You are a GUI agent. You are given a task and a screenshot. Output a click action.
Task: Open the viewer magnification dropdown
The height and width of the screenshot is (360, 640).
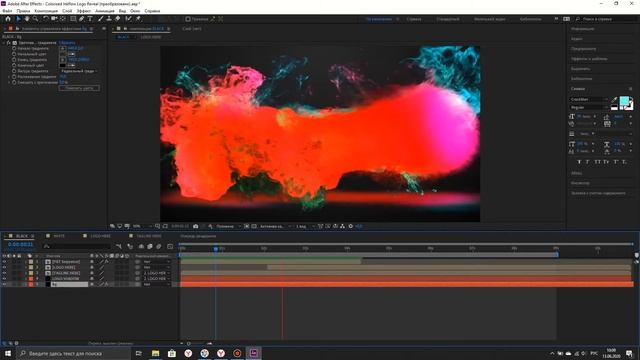click(x=142, y=226)
